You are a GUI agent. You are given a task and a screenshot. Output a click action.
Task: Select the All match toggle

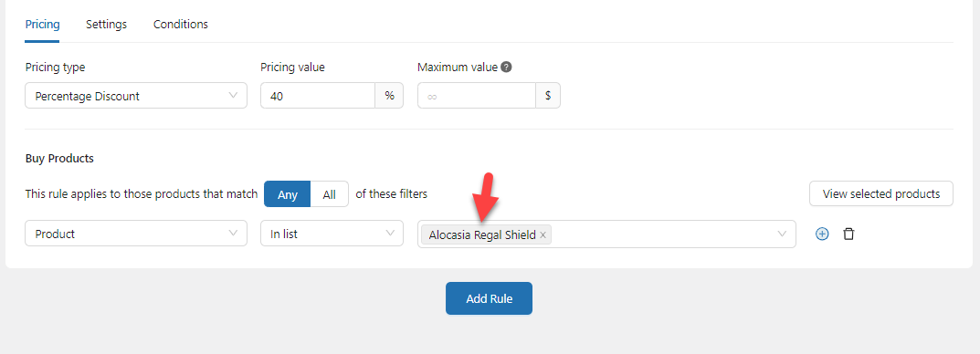(x=330, y=194)
